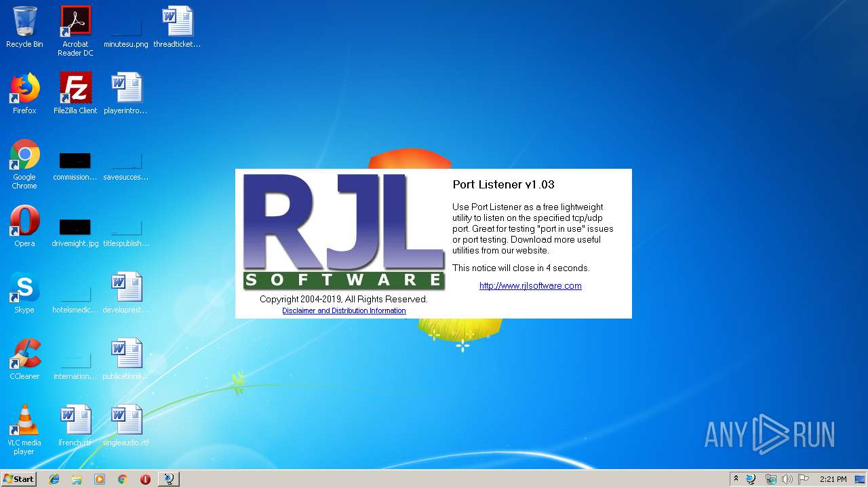Open Windows Explorer folder in taskbar
868x488 pixels.
pos(77,479)
